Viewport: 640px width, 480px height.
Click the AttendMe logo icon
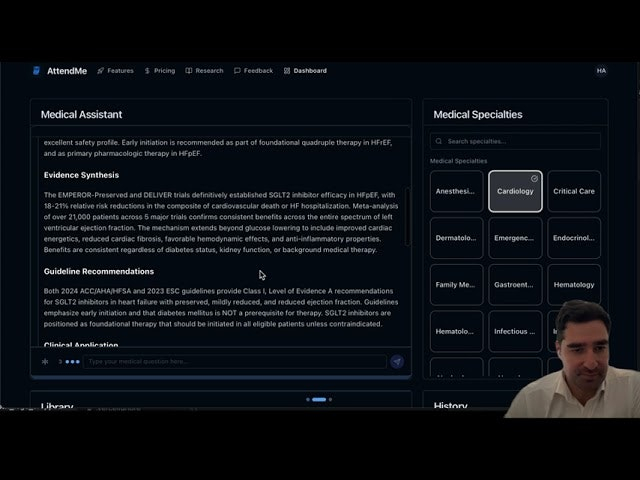click(x=37, y=71)
